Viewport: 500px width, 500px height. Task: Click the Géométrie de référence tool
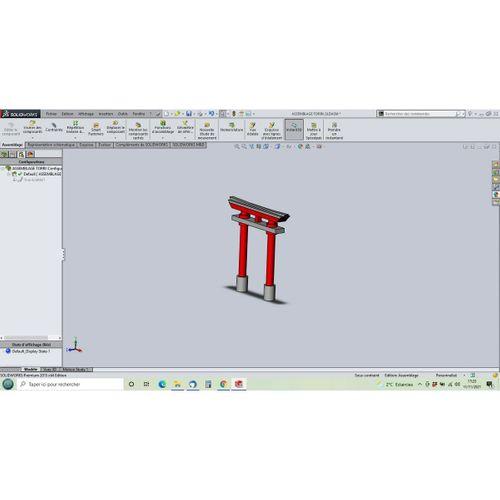[x=185, y=128]
